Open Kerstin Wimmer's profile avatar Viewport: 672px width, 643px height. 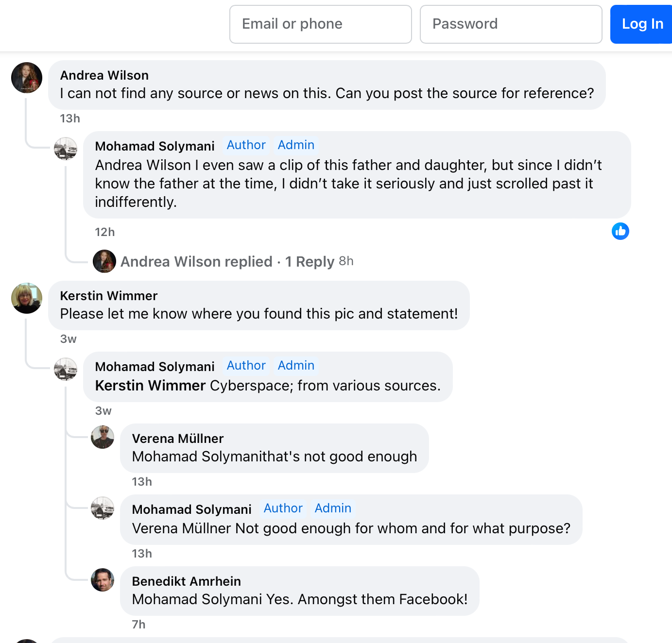[27, 298]
